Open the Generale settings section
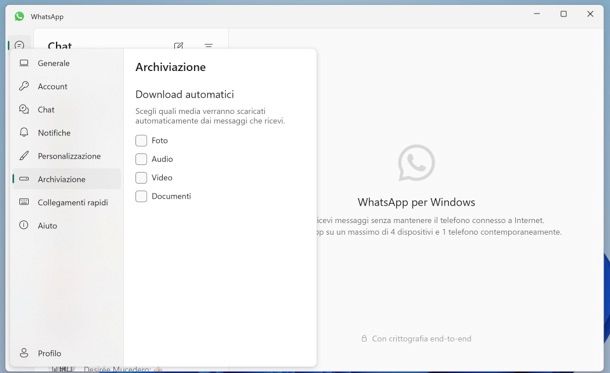 (x=66, y=63)
